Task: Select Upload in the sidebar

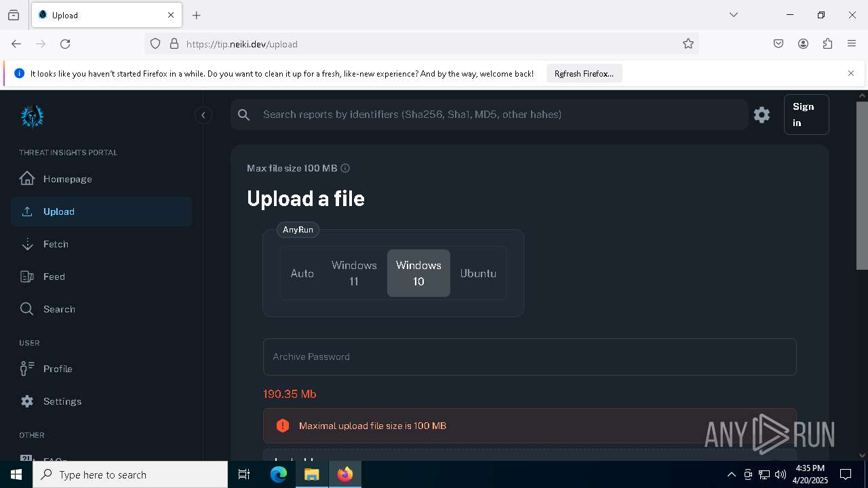Action: 101,211
